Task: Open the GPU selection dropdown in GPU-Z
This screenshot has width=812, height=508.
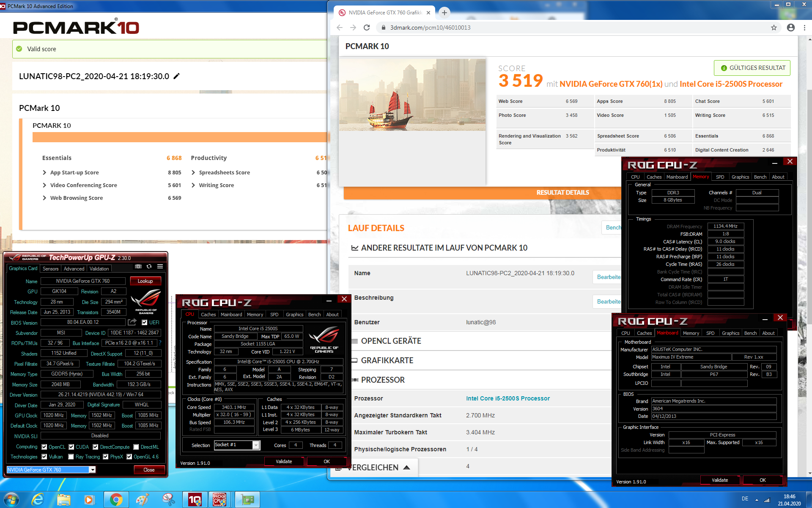Action: tap(92, 469)
